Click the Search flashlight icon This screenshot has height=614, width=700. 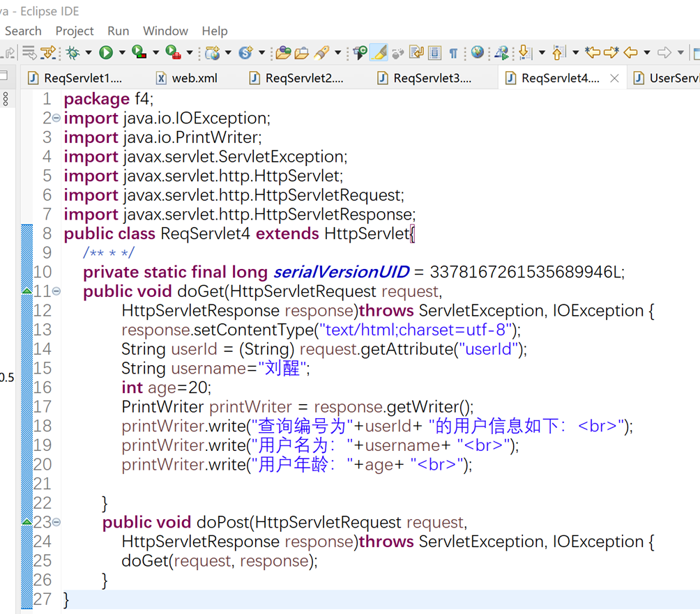[321, 53]
